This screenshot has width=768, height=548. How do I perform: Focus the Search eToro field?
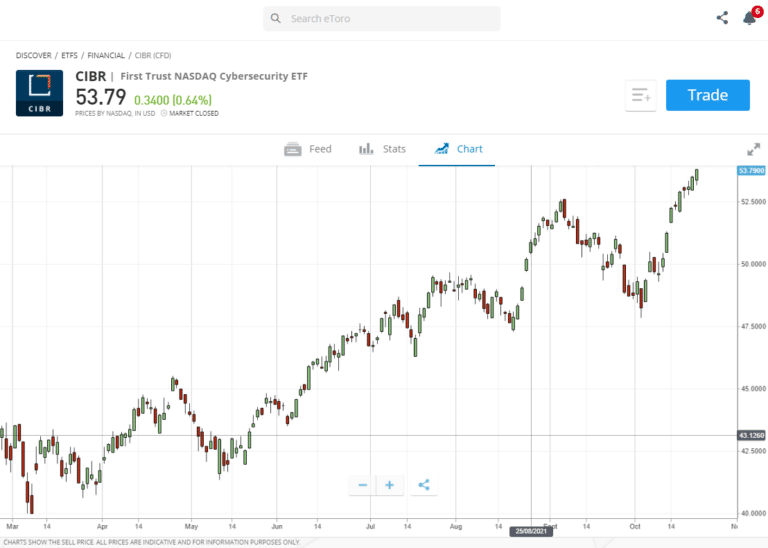pos(382,19)
